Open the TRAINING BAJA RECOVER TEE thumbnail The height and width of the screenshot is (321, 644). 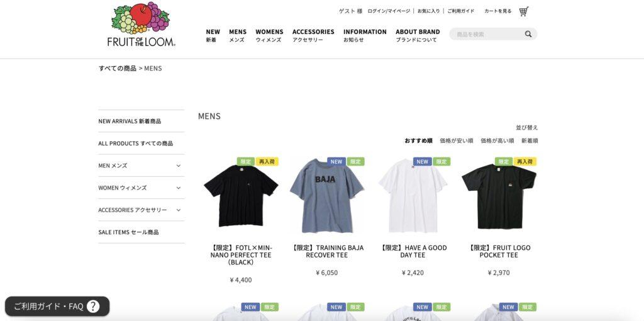327,196
